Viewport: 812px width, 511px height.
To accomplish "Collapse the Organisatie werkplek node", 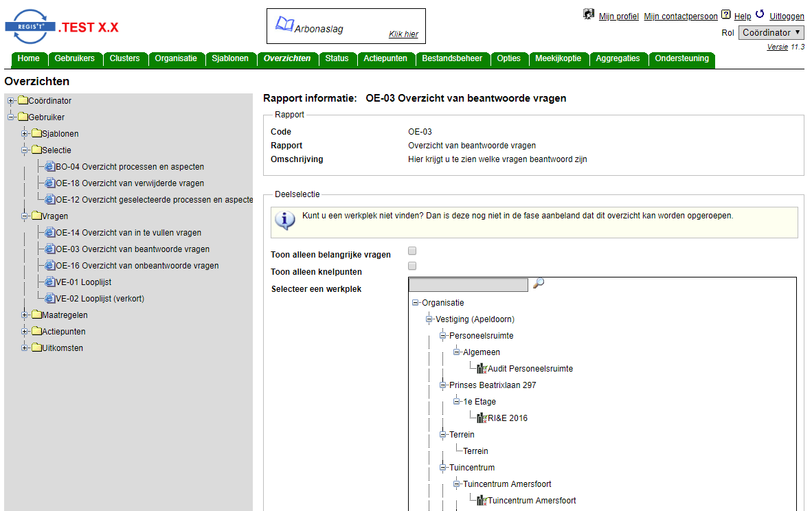I will tap(415, 303).
